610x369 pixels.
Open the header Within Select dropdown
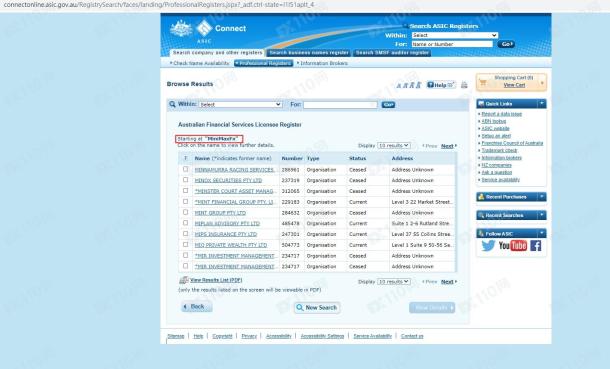[454, 35]
